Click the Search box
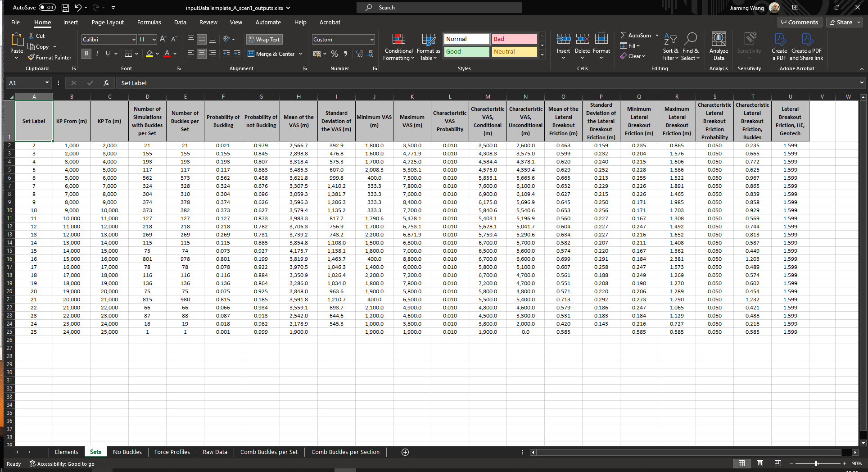Image resolution: width=868 pixels, height=472 pixels. [439, 7]
